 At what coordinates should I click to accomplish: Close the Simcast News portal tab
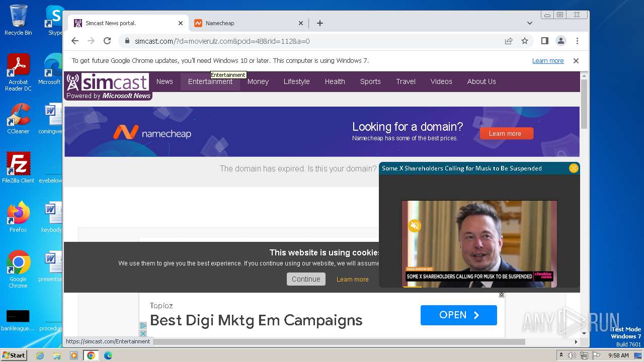pyautogui.click(x=181, y=23)
